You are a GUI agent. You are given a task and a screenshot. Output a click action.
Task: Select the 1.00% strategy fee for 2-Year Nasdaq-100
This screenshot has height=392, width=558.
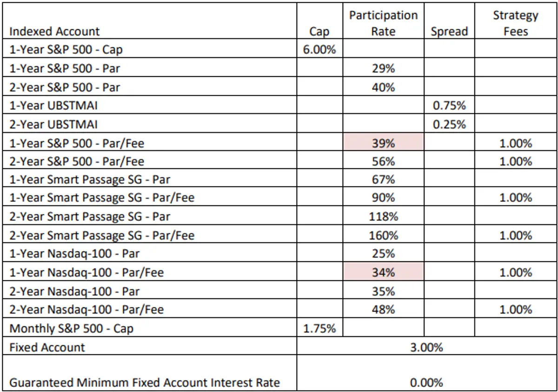point(515,310)
